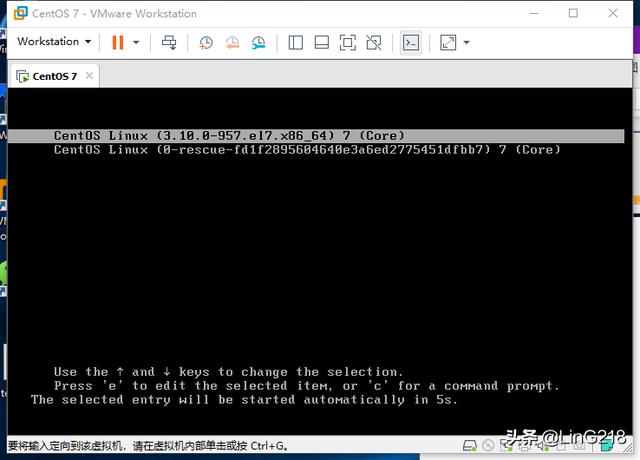The height and width of the screenshot is (460, 640).
Task: Toggle the thumbnail bar view
Action: (322, 42)
